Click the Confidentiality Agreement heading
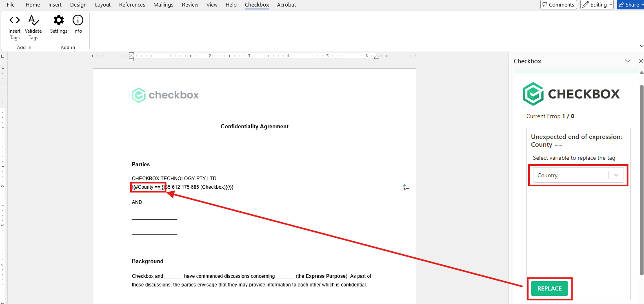Viewport: 644px width, 304px height. point(254,127)
